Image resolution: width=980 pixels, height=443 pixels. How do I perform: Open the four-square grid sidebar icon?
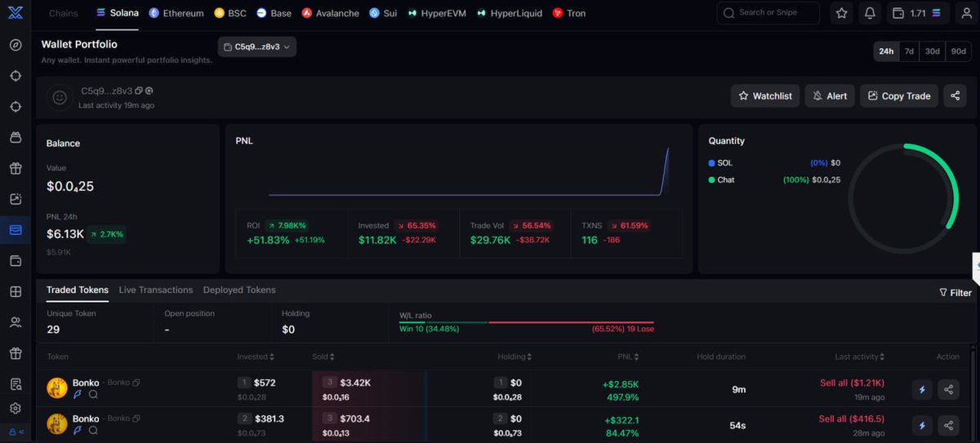click(16, 292)
